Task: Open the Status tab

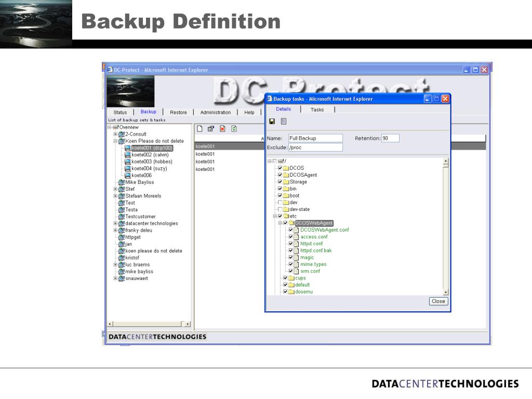Action: tap(120, 112)
